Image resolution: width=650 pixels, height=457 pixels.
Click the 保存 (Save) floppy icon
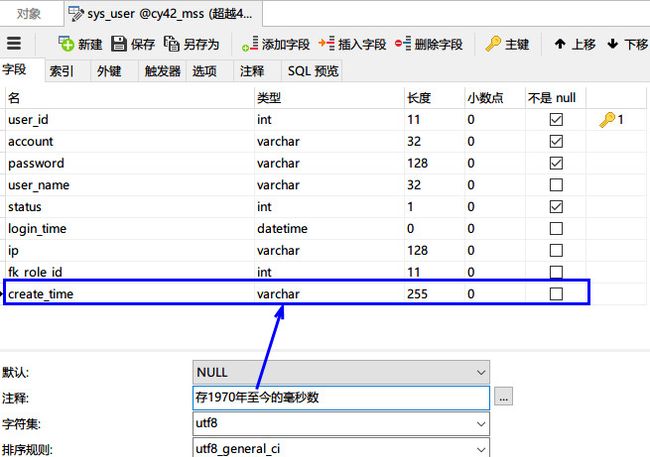click(119, 44)
